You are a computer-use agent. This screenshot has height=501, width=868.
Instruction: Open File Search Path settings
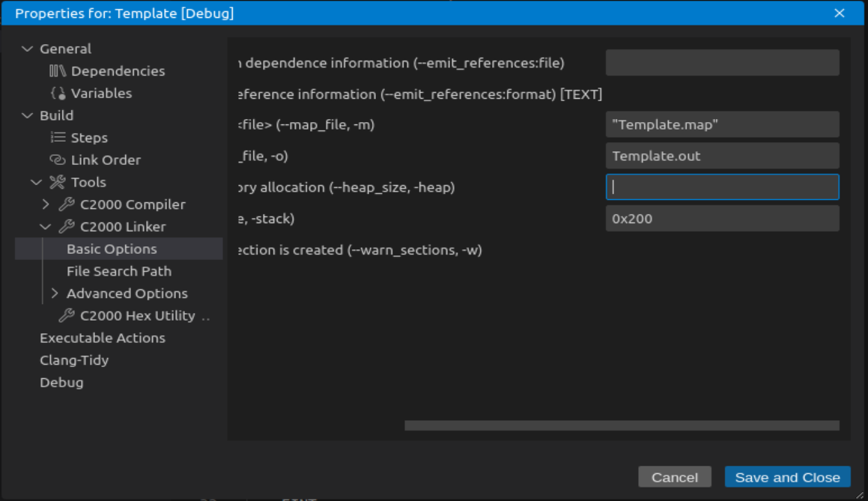click(119, 271)
